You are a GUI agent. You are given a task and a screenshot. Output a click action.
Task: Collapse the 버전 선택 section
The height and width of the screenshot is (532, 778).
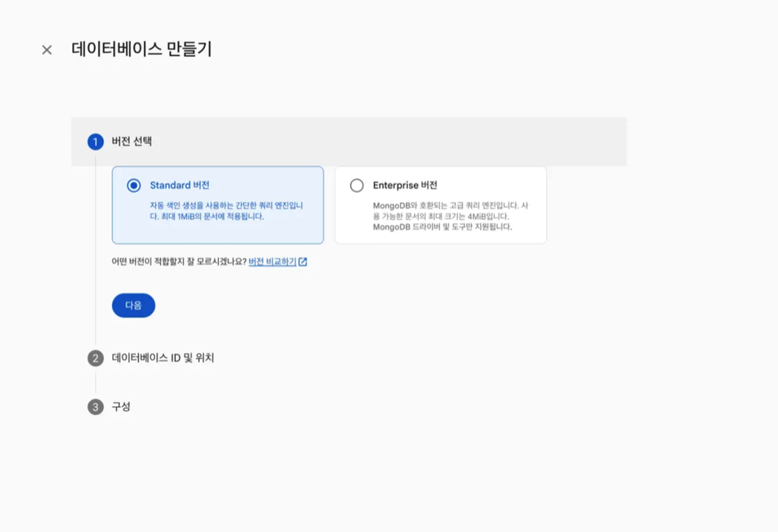(131, 141)
